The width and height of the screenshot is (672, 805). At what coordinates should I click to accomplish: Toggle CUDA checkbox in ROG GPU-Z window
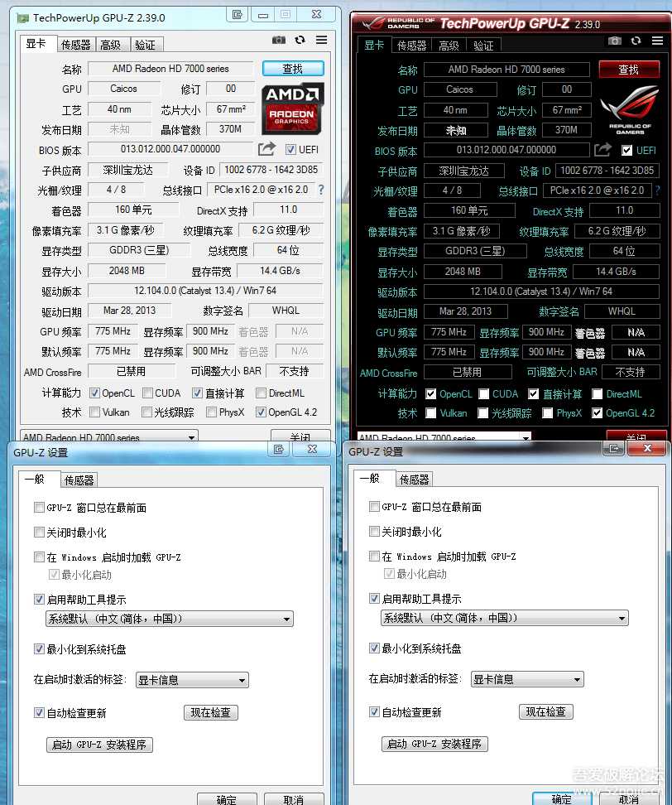pos(483,393)
